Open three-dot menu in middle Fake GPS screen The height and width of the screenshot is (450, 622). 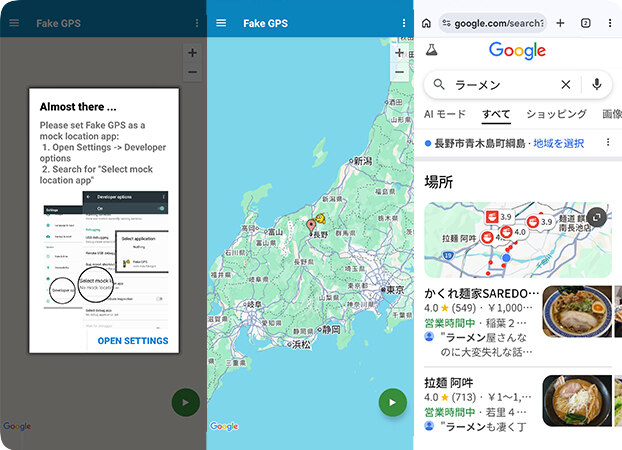coord(404,23)
